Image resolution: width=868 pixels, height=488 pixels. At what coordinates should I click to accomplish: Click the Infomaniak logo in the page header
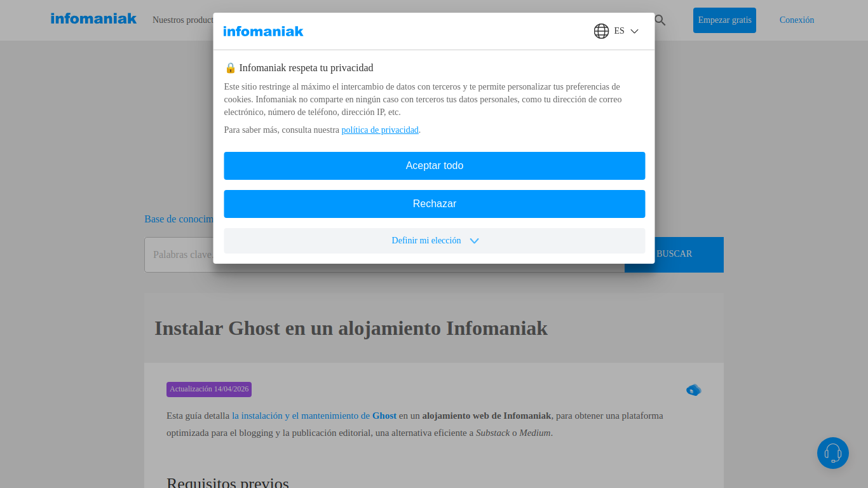coord(93,18)
